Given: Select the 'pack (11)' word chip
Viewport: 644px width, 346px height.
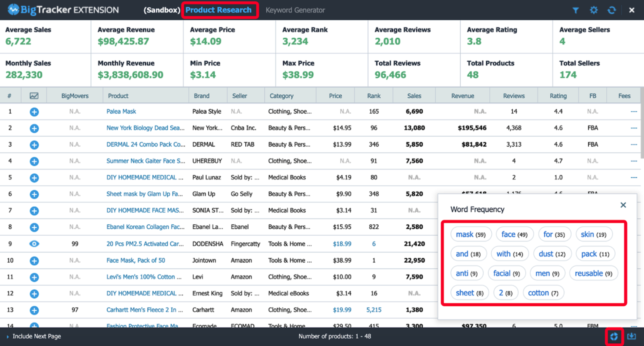Looking at the screenshot, I should pyautogui.click(x=595, y=254).
